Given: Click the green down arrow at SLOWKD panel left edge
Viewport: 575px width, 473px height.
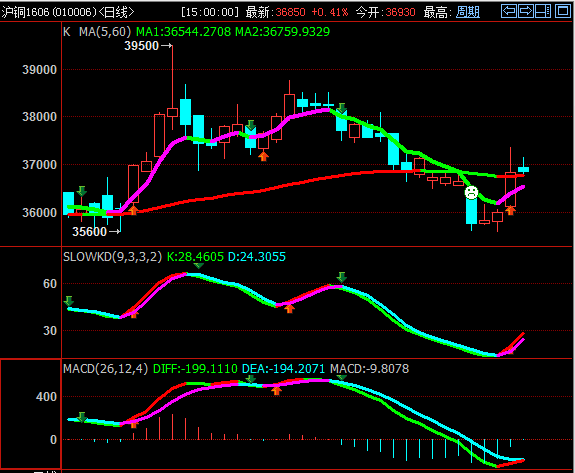Looking at the screenshot, I should click(x=69, y=301).
